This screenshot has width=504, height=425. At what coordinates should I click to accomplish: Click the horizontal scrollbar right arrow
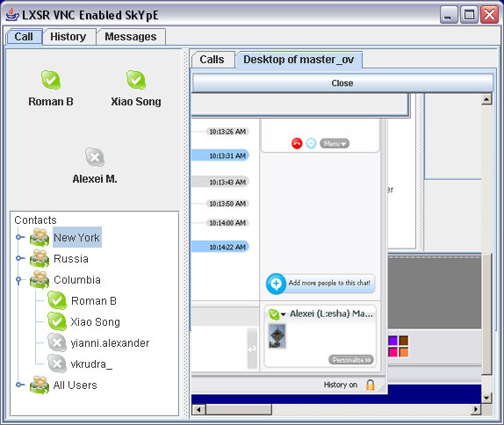(476, 409)
